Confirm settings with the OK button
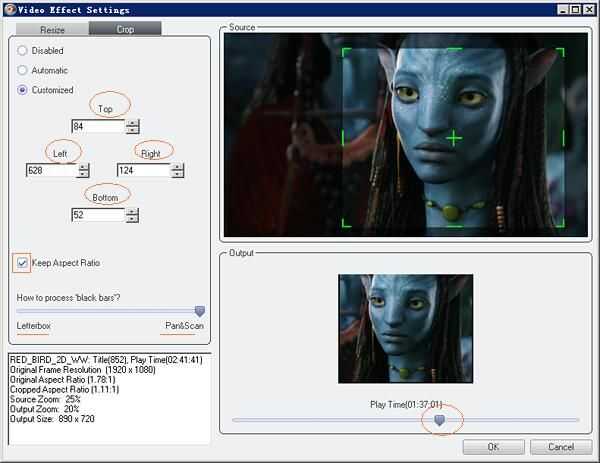 (493, 447)
